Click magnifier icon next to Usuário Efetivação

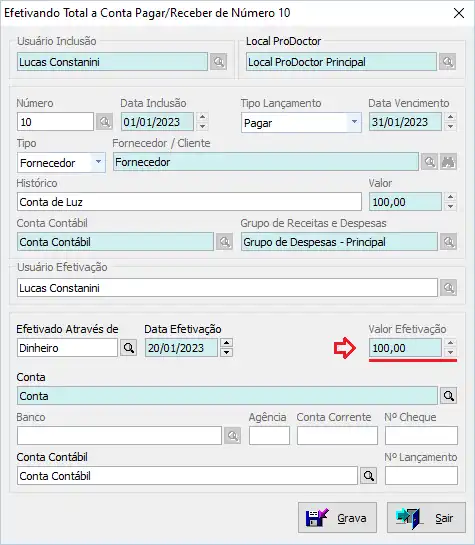pos(449,288)
